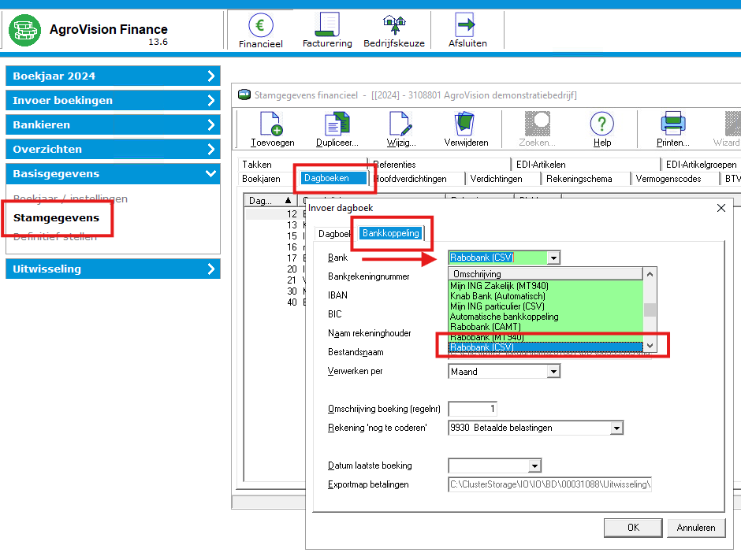The width and height of the screenshot is (741, 560).
Task: Switch to the Boekjaren tab
Action: pos(262,179)
